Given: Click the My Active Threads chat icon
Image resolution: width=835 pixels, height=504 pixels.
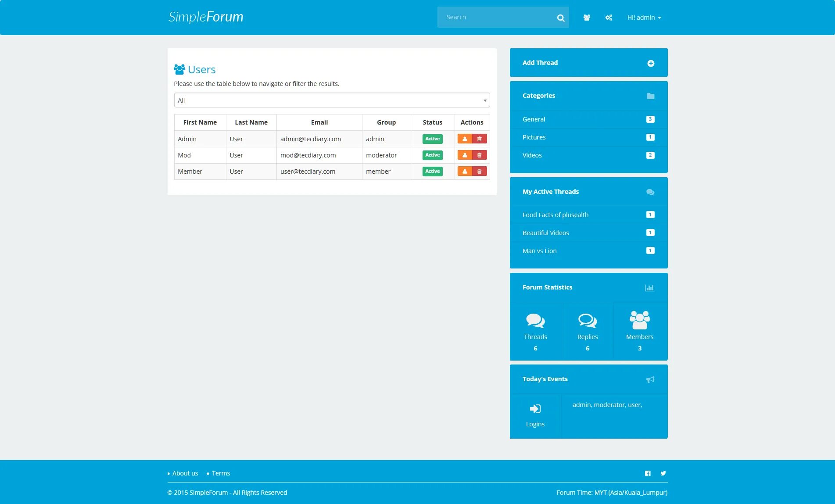Looking at the screenshot, I should 650,192.
